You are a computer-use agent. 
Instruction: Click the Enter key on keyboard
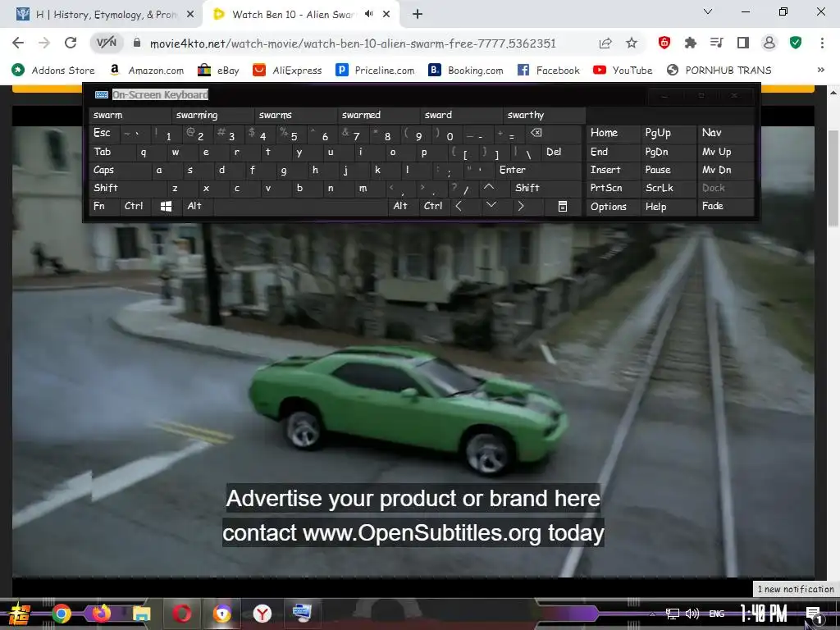coord(538,170)
